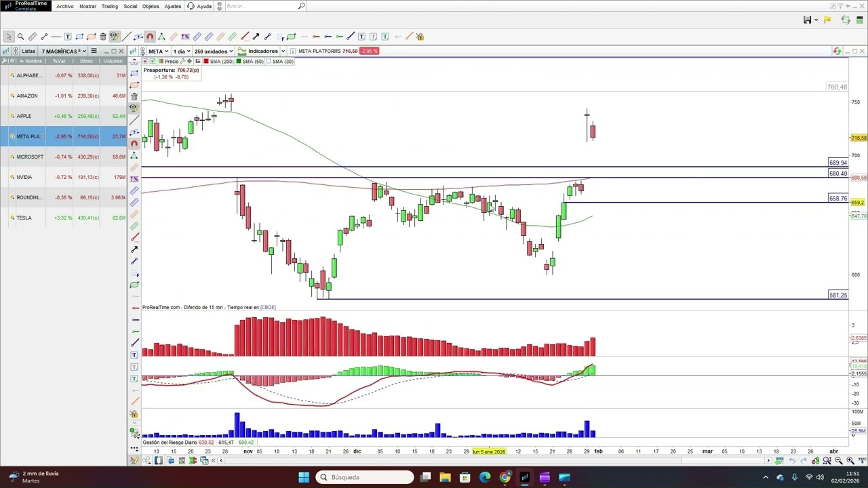Activate the magnifier zoom tool in top toolbar
Viewport: 868px width, 488px height.
[x=20, y=37]
